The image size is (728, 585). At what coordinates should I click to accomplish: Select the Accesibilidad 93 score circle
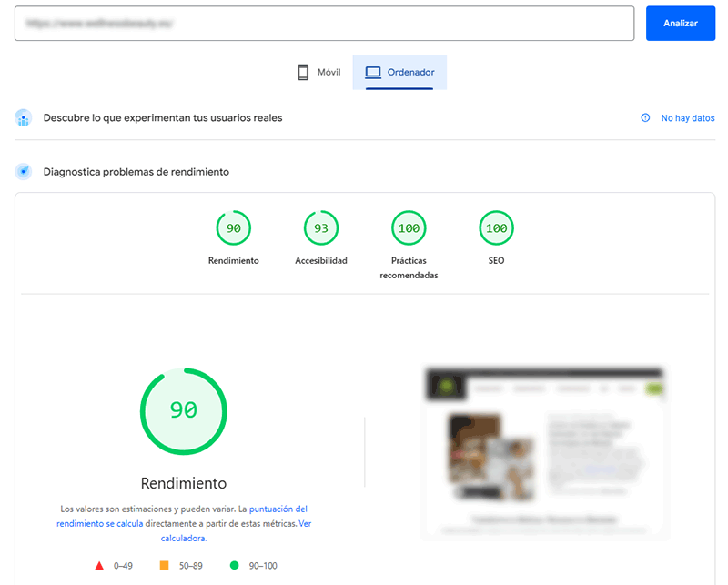[320, 227]
